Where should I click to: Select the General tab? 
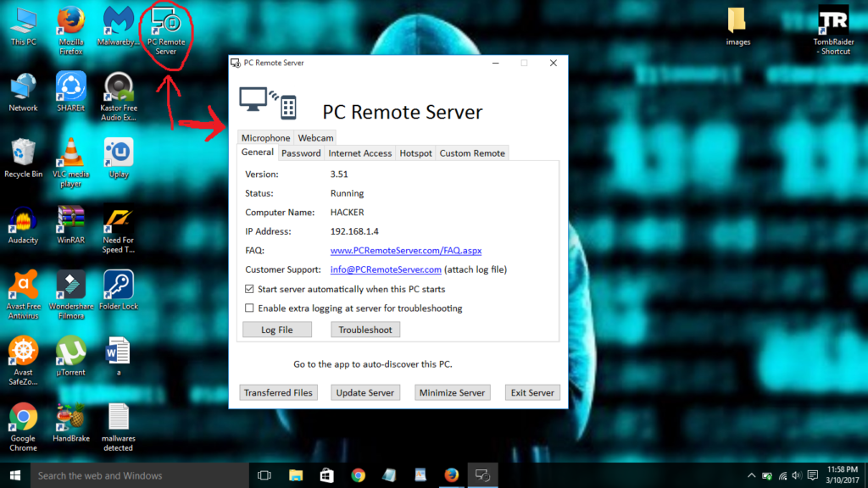click(258, 152)
